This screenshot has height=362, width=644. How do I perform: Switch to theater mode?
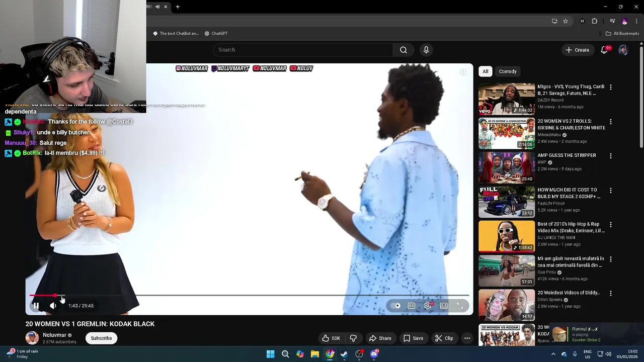pos(444,306)
